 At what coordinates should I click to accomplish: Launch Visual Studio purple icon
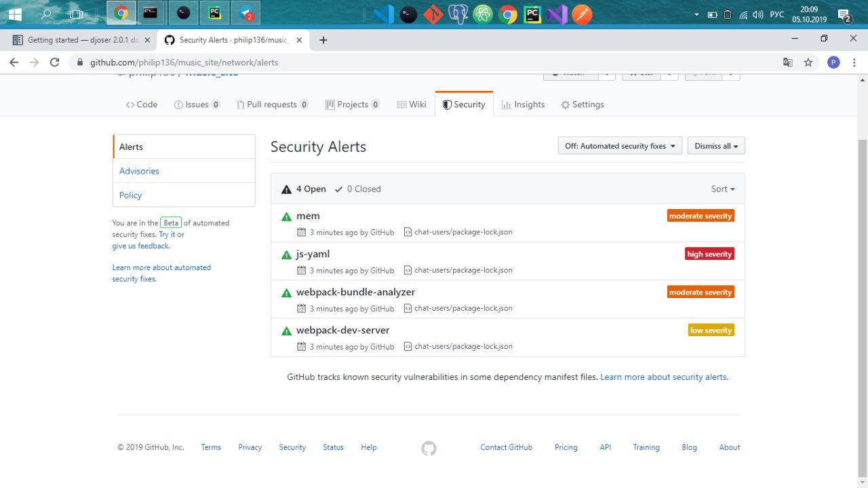point(557,14)
